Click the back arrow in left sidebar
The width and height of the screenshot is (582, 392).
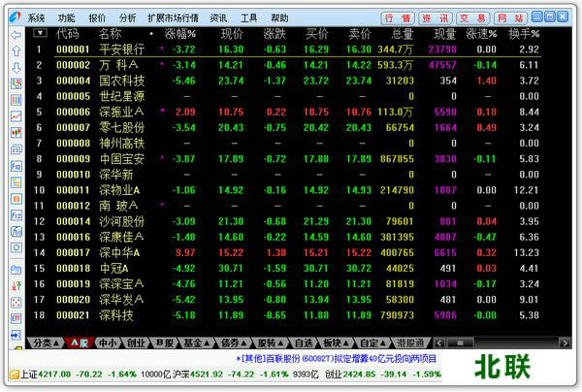point(16,34)
